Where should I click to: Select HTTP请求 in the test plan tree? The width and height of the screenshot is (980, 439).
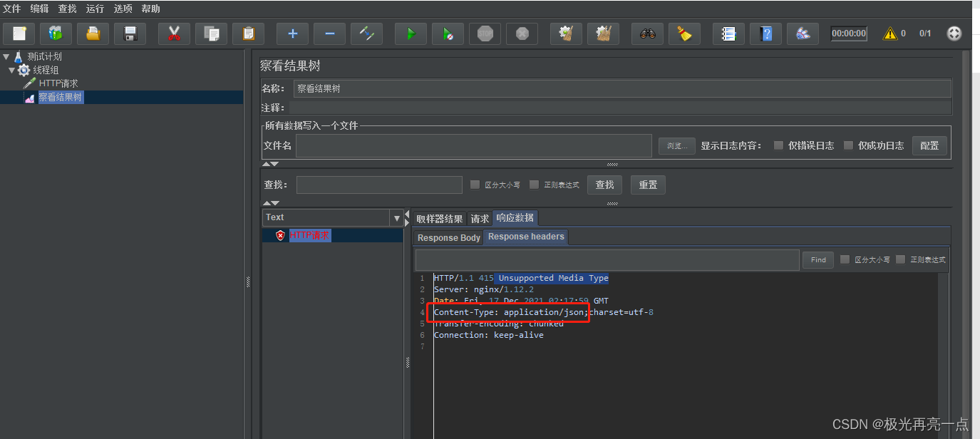point(58,83)
